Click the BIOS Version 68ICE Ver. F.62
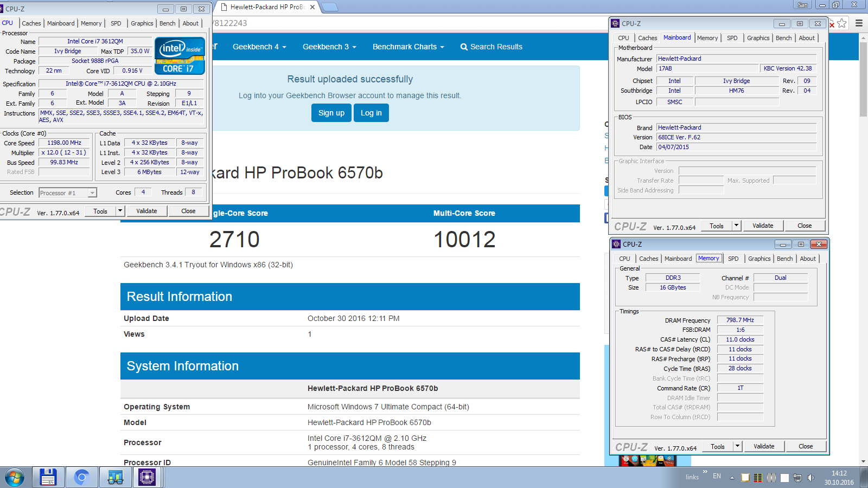 tap(736, 137)
